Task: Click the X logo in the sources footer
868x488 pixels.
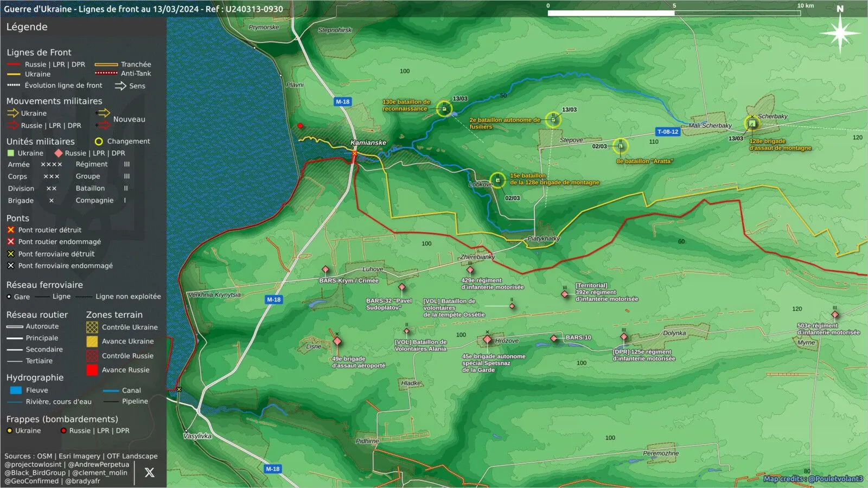Action: point(150,472)
